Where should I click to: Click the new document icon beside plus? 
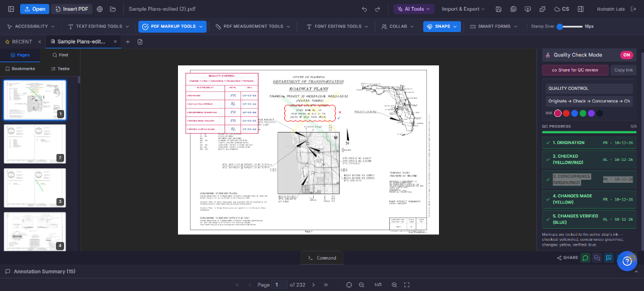140,41
